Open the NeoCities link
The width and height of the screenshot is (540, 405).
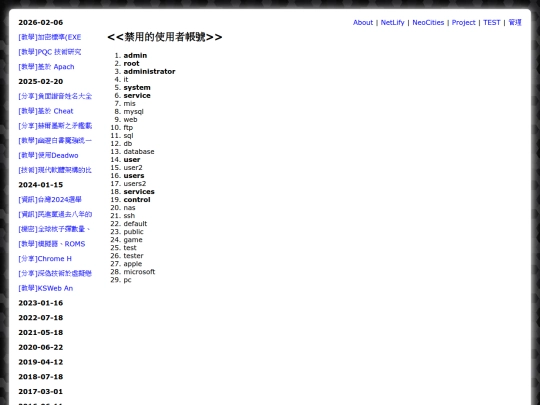pos(428,22)
